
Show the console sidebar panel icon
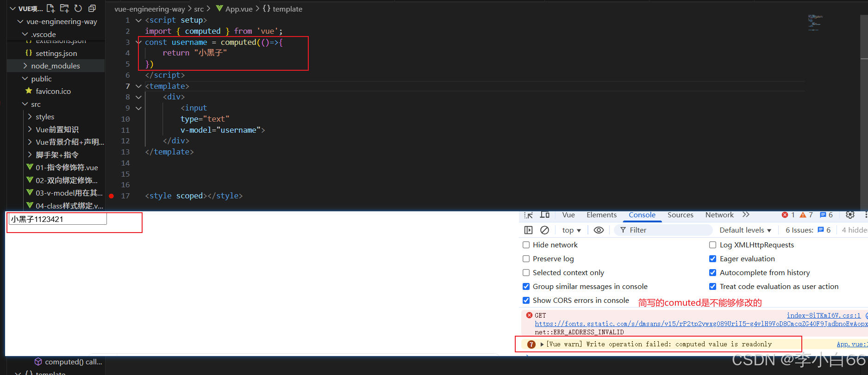pyautogui.click(x=529, y=230)
